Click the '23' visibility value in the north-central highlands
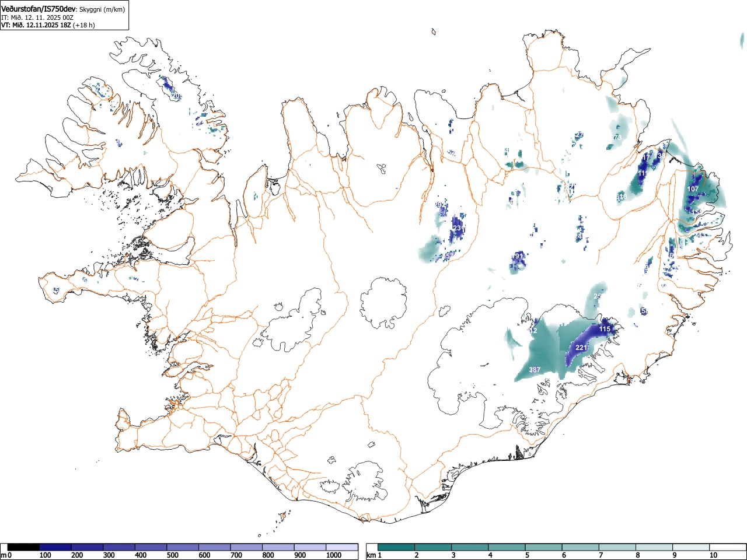The height and width of the screenshot is (560, 747). [x=457, y=228]
